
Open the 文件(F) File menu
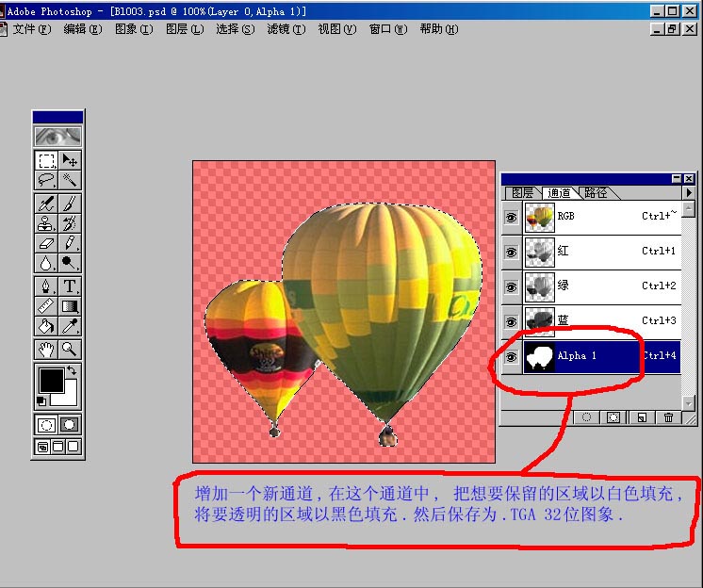(31, 29)
